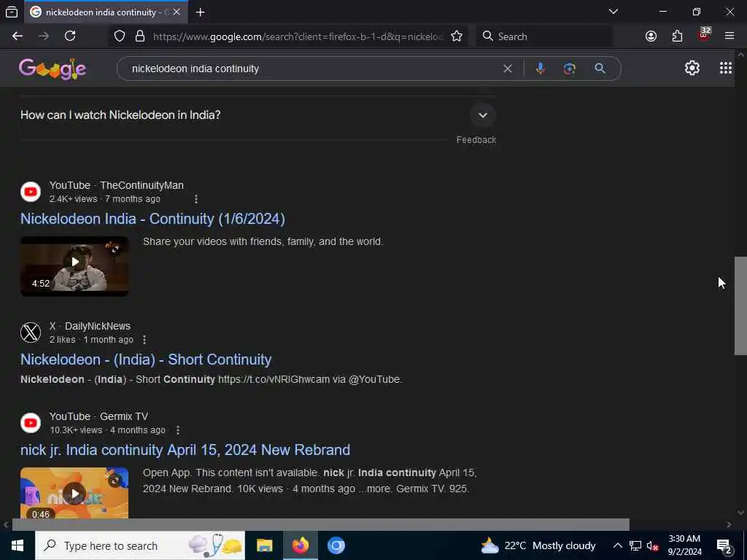The width and height of the screenshot is (747, 560).
Task: Click YouTube favicon of TheContinuityMan result
Action: [x=31, y=192]
